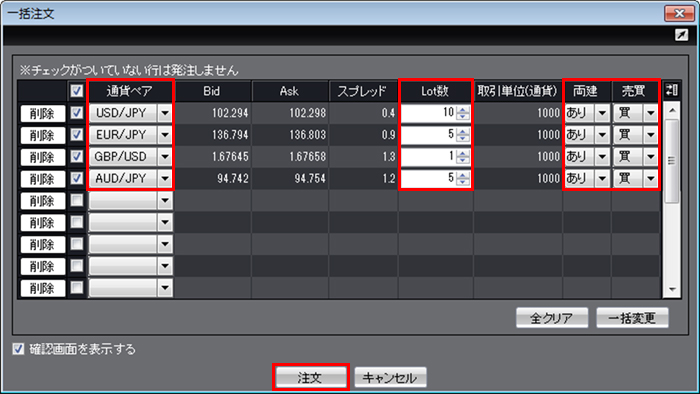Open the AUD/JPY currency pair dropdown
Screen dimensions: 700x394
(x=165, y=179)
